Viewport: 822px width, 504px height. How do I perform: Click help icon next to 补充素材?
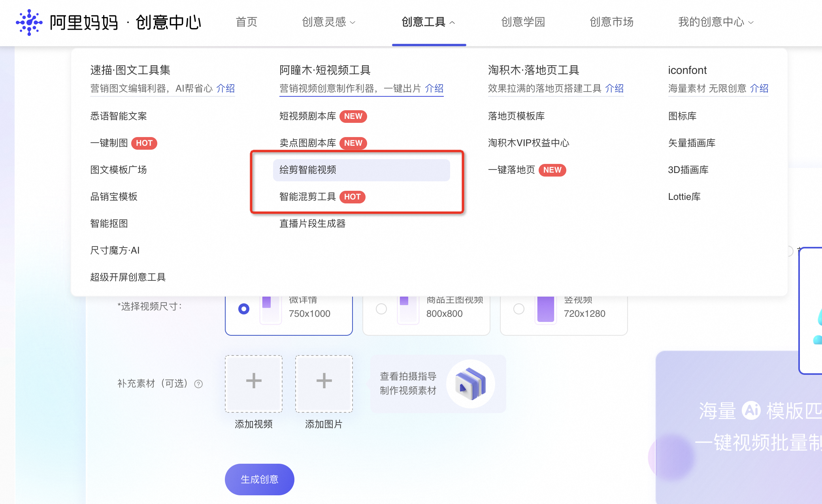pyautogui.click(x=199, y=384)
